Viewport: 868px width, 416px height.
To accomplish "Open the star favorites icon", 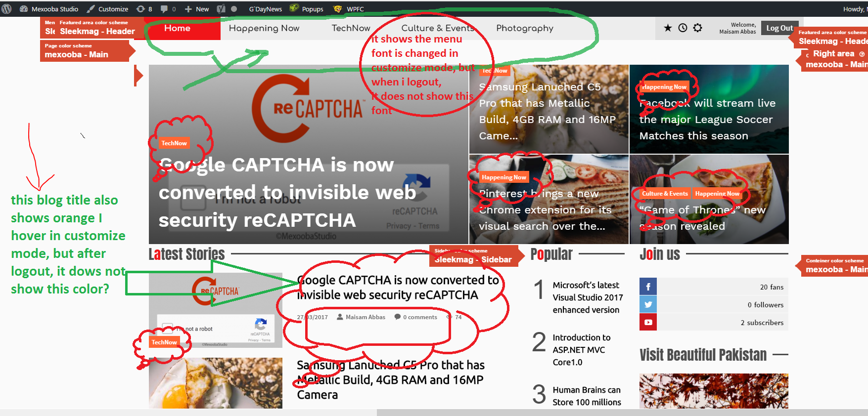I will [x=668, y=28].
